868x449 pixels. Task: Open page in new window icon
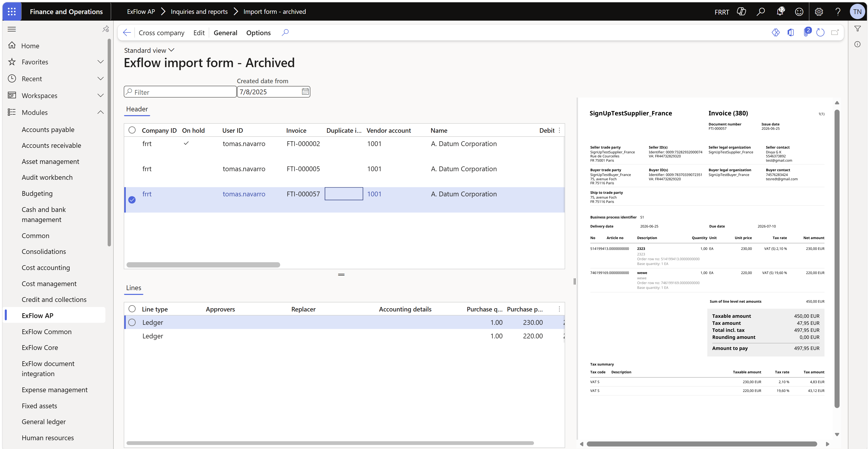click(835, 33)
